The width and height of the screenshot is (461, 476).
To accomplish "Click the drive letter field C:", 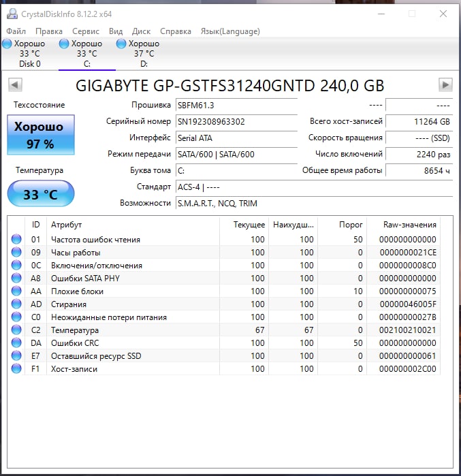I will 236,171.
